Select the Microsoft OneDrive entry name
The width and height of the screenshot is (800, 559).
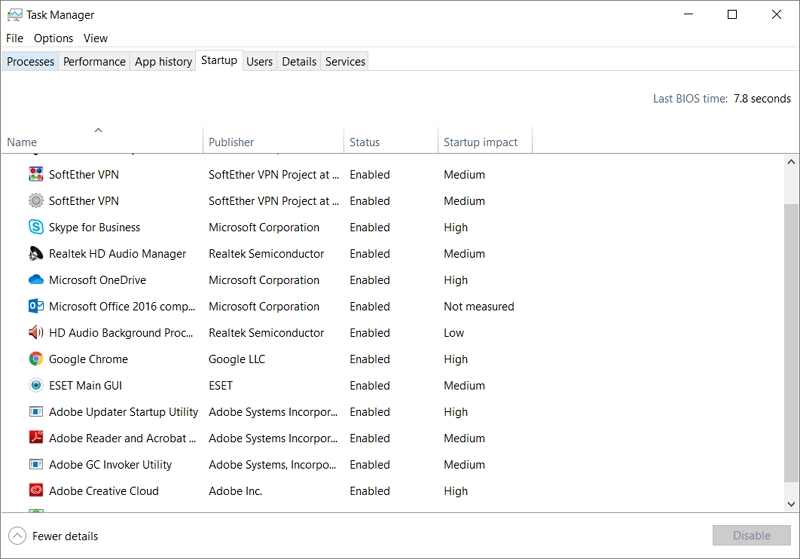(x=97, y=280)
